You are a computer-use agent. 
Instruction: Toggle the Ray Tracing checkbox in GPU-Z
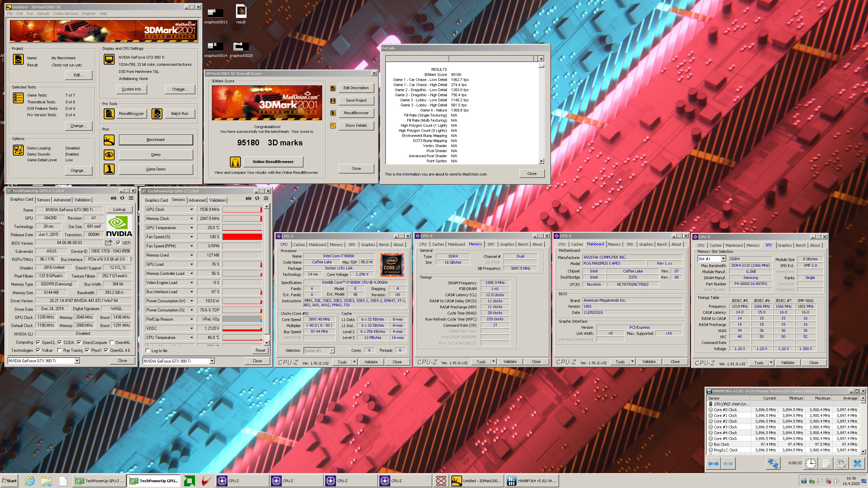(x=59, y=350)
